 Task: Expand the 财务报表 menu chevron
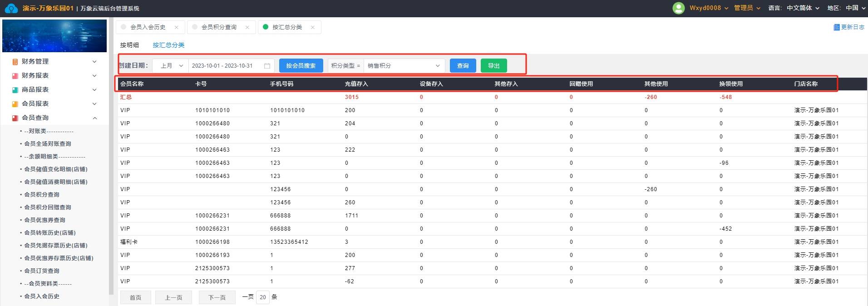point(94,76)
